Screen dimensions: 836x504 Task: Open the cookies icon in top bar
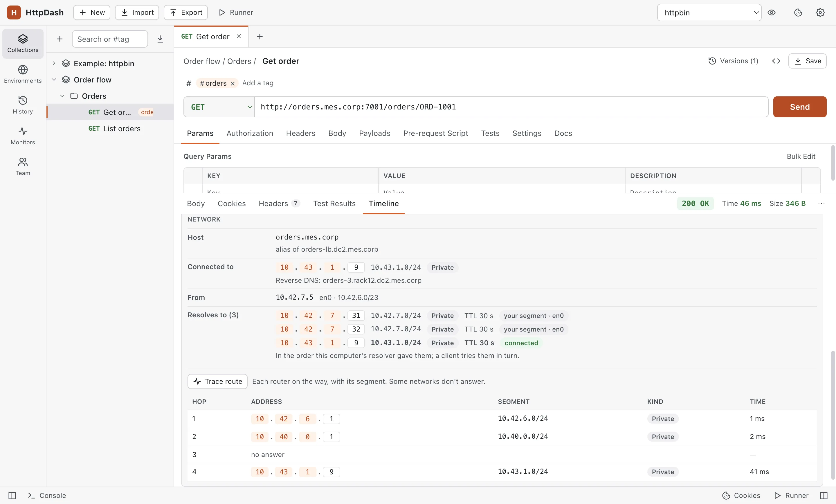pos(798,12)
